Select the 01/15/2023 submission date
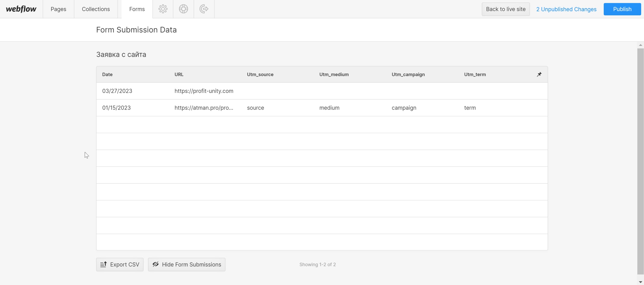Screen dimensions: 644x285 [116, 108]
